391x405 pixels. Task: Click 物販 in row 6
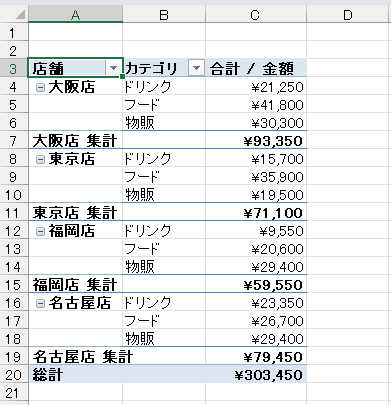click(140, 123)
